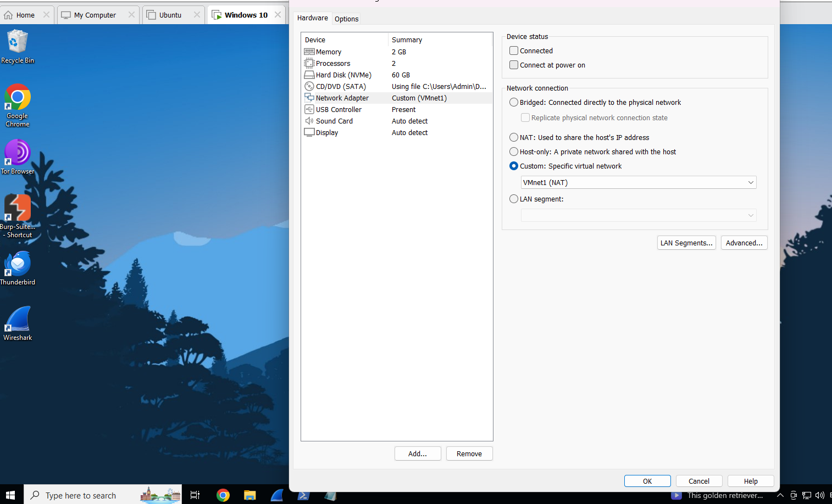Select the Sound Card device icon
Viewport: 832px width, 504px height.
click(x=309, y=121)
